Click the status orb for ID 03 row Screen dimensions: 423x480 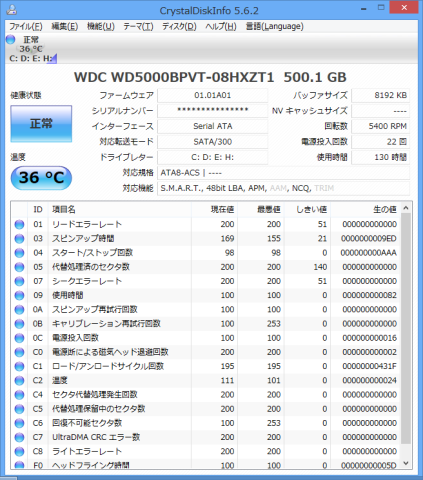click(19, 239)
